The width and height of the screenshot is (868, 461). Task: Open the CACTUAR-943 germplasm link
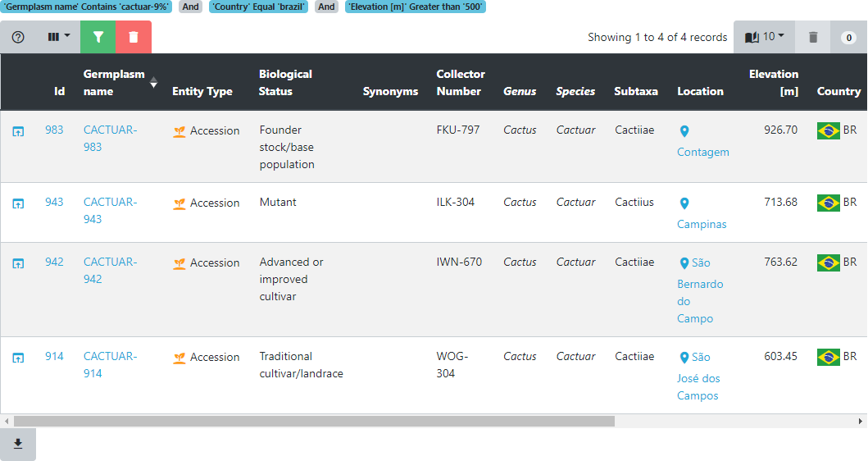tap(110, 211)
